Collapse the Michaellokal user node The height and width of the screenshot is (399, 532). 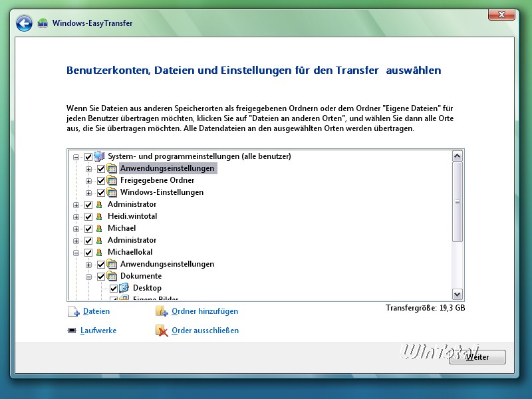(76, 253)
